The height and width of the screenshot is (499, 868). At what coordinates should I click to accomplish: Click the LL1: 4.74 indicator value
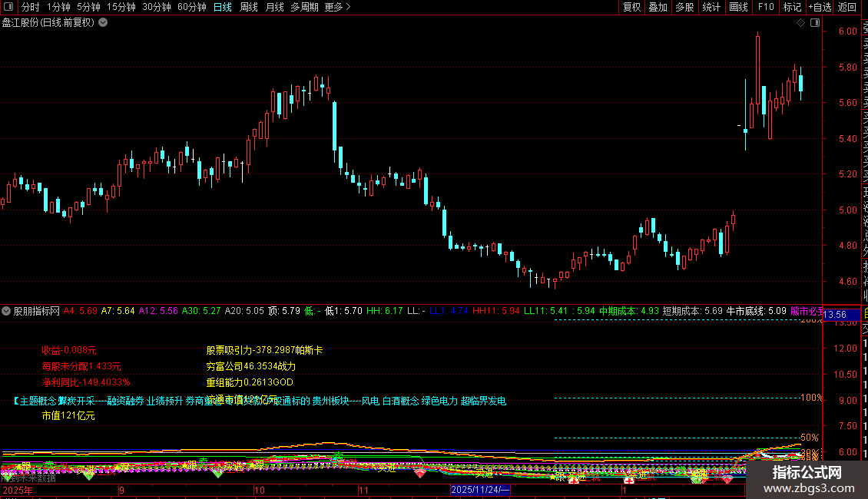pos(449,311)
